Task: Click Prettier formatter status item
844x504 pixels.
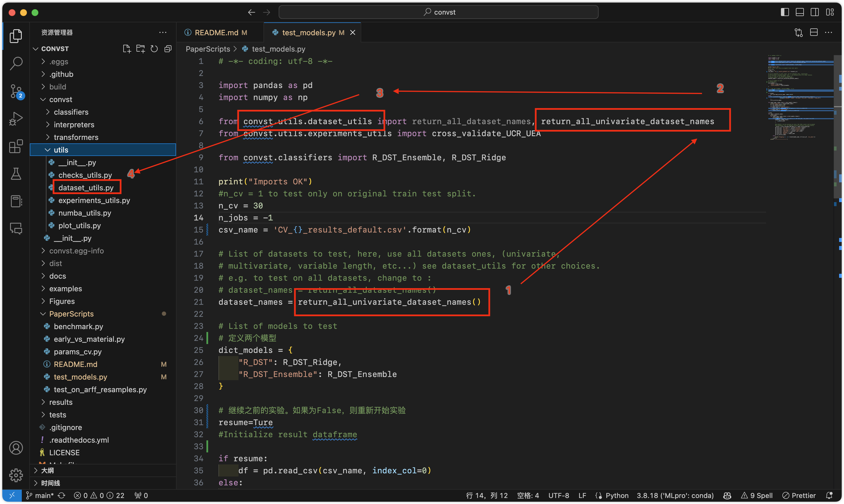Action: pyautogui.click(x=799, y=495)
